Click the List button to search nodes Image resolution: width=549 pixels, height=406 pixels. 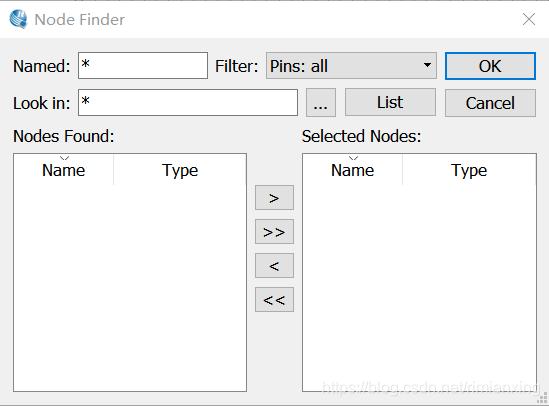pyautogui.click(x=390, y=103)
